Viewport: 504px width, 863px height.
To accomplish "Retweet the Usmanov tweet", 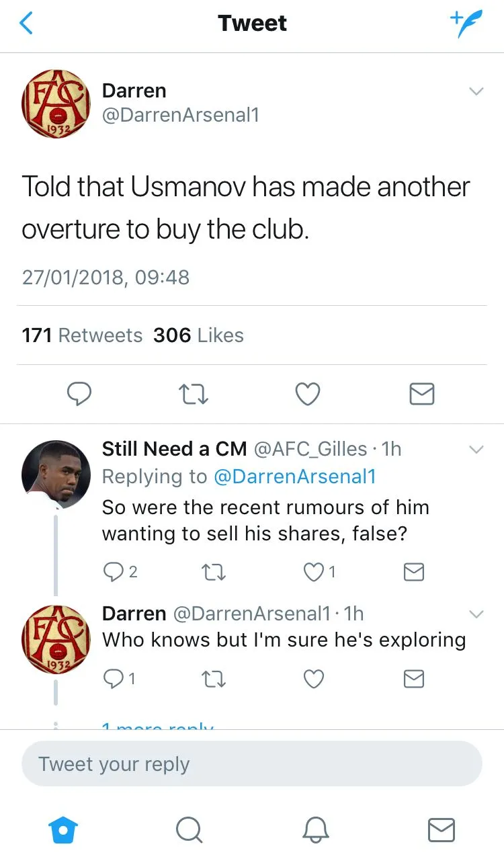I will [x=194, y=394].
